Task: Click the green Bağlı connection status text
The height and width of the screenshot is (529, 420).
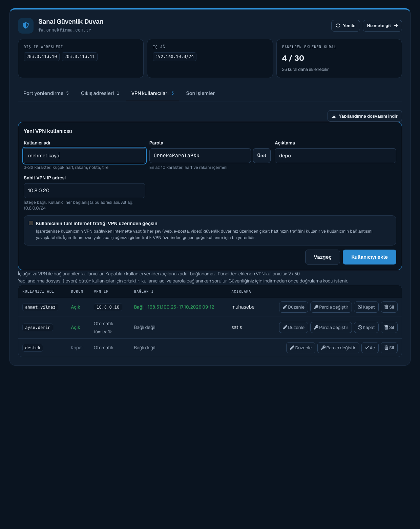Action: pos(174,307)
